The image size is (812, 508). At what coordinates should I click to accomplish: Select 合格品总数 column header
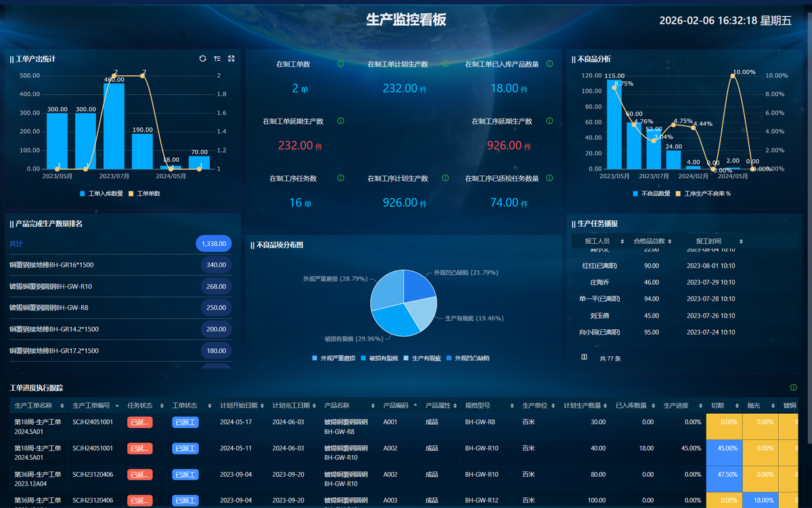click(x=648, y=241)
